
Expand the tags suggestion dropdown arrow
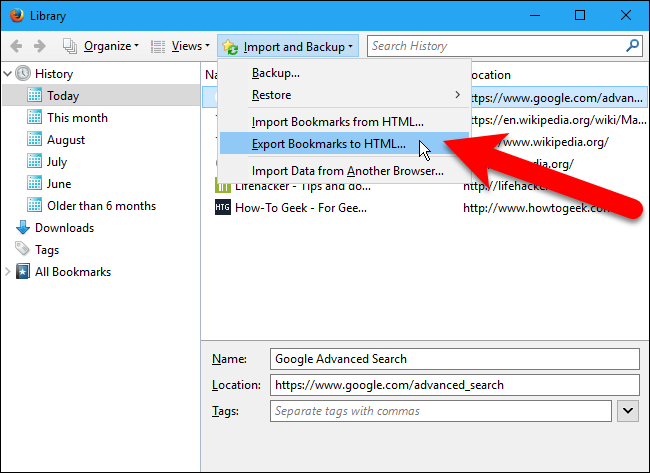628,410
